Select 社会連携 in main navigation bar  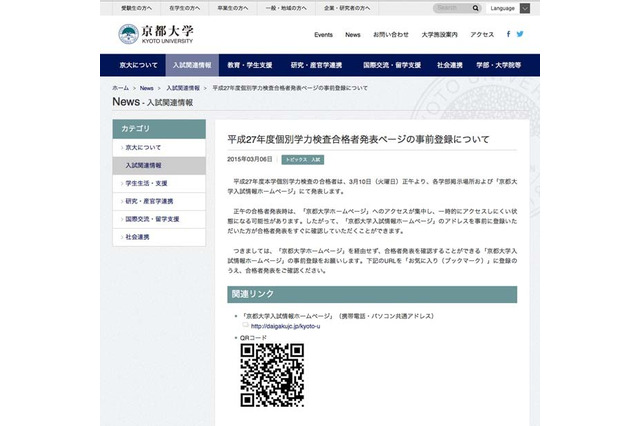[450, 65]
